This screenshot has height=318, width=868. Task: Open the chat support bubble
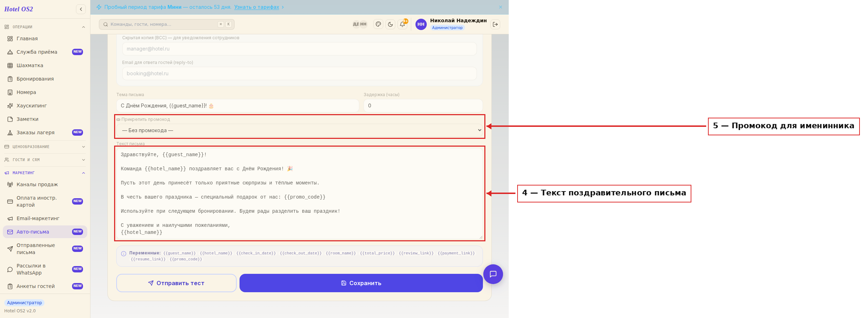493,274
